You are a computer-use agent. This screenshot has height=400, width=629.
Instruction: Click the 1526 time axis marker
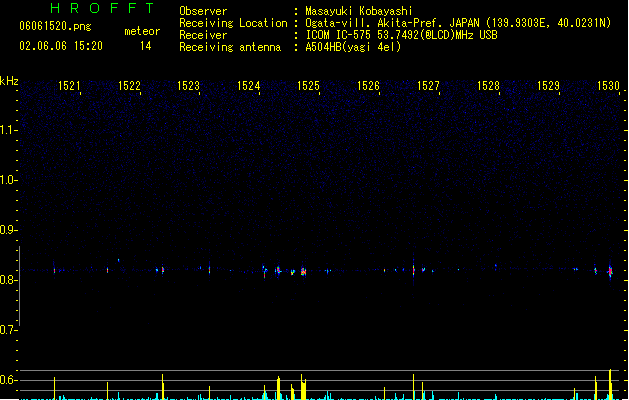368,86
